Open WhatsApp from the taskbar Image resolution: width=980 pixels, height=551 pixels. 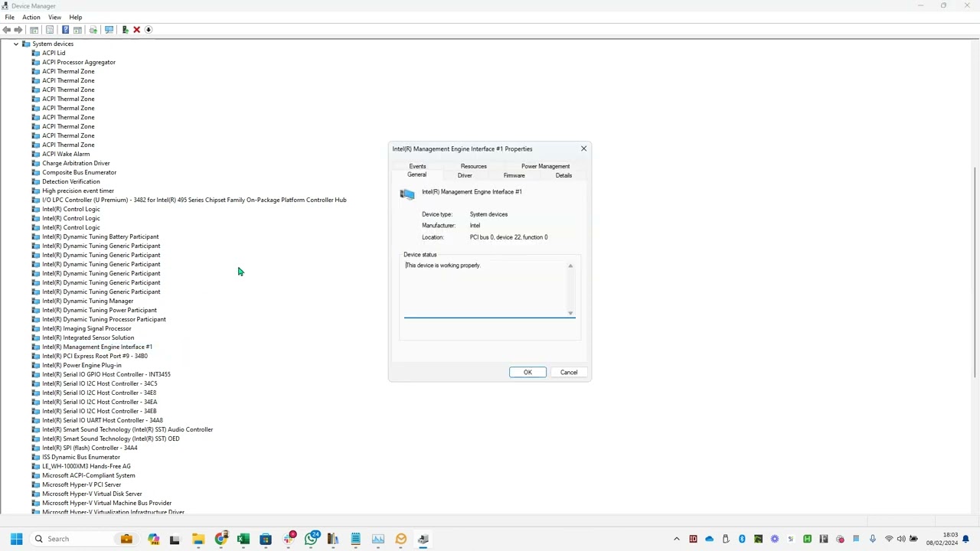[311, 539]
